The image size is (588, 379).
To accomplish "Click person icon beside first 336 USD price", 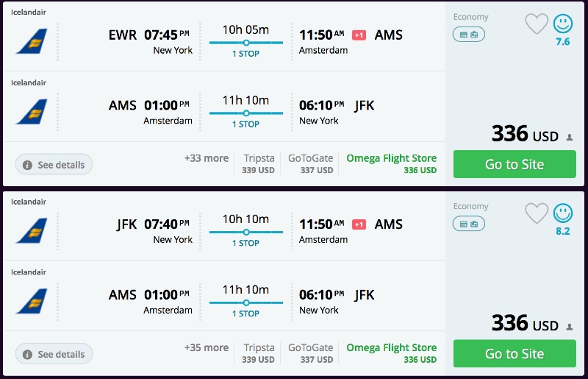I will pyautogui.click(x=570, y=137).
